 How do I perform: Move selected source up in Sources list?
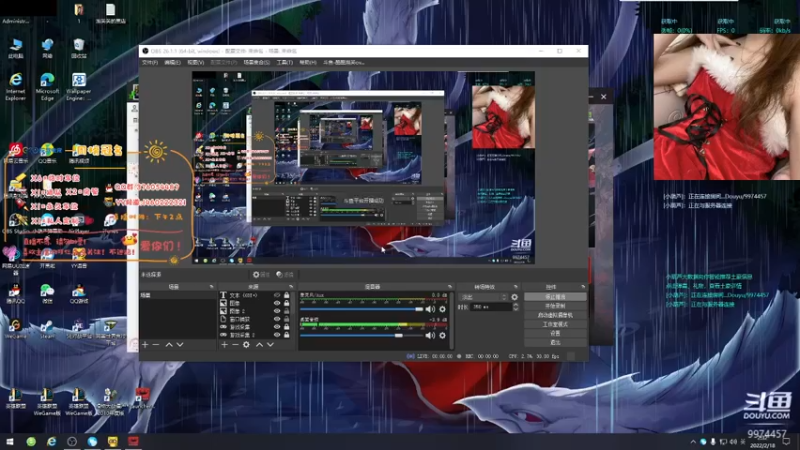pyautogui.click(x=259, y=345)
